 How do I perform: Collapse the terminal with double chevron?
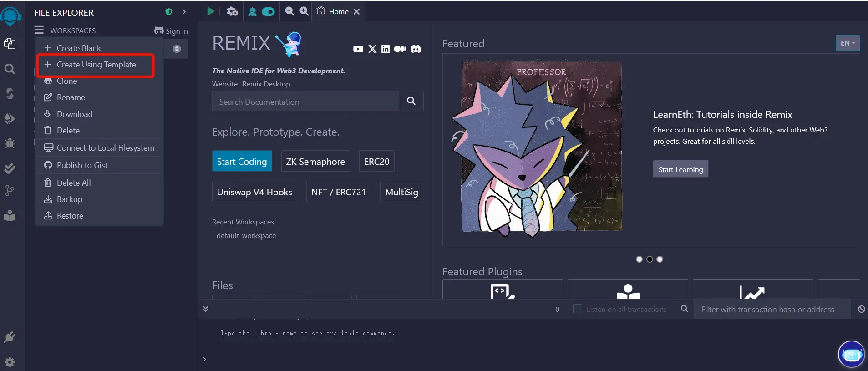click(206, 309)
